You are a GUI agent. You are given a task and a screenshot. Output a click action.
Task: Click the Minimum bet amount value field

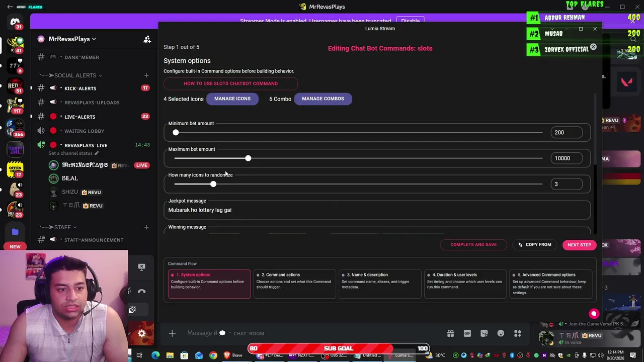tap(567, 132)
